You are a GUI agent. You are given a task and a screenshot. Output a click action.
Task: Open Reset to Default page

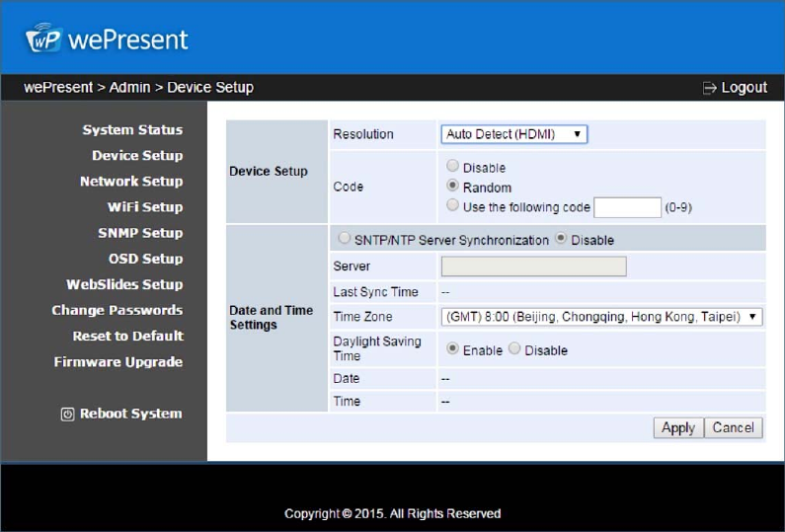pyautogui.click(x=128, y=336)
